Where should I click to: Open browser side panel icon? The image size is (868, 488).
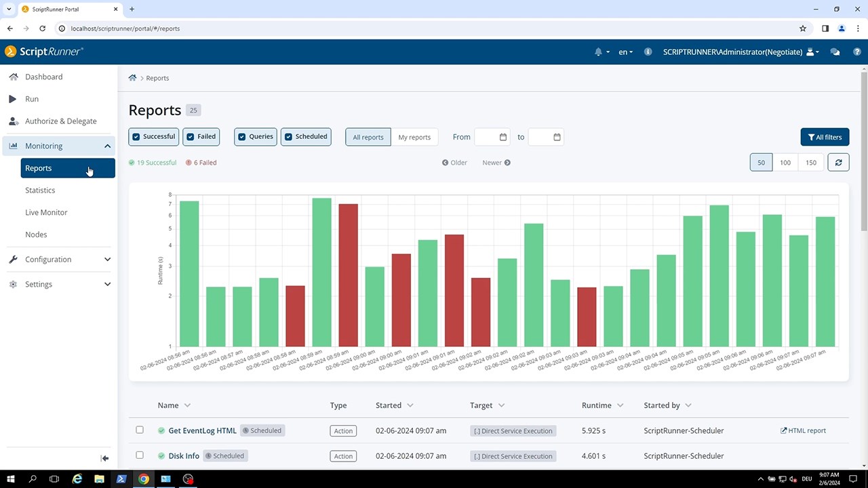pyautogui.click(x=825, y=28)
